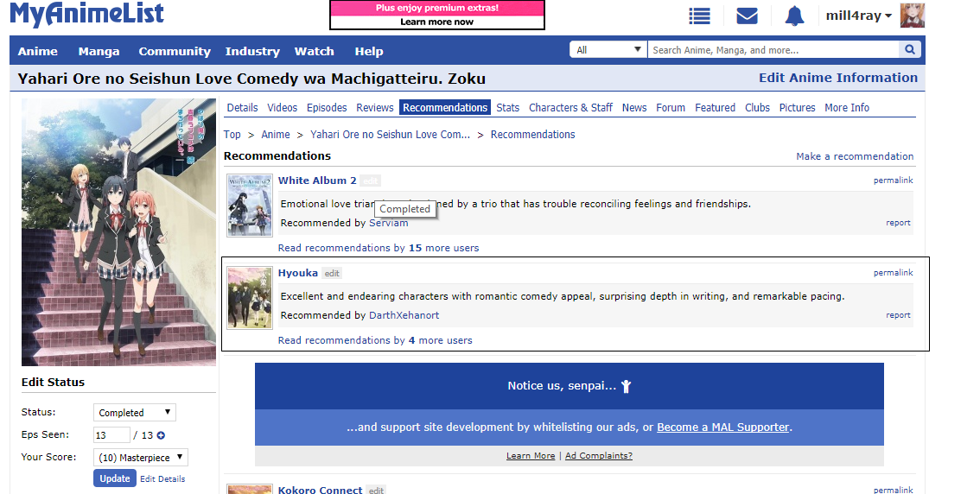Click the Update button

coord(115,478)
